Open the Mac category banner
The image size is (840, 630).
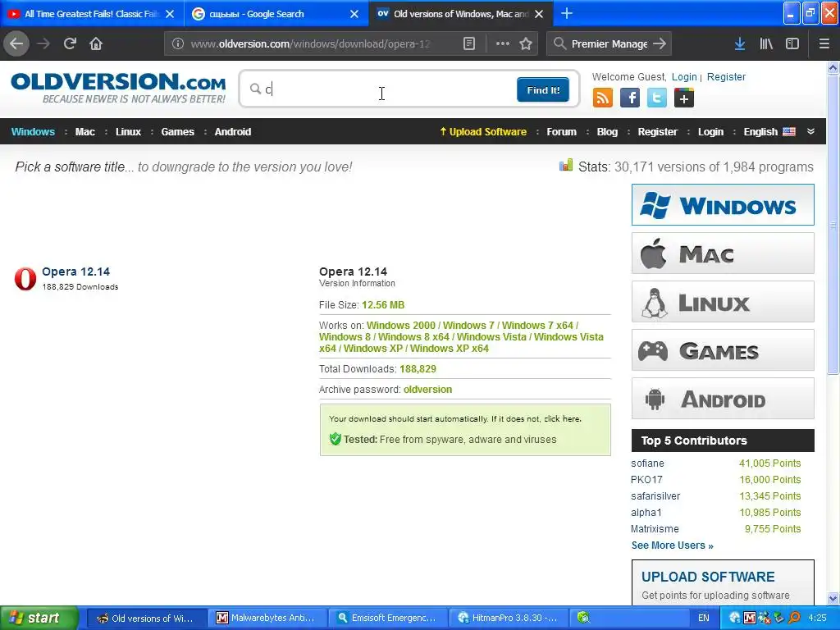pos(723,253)
